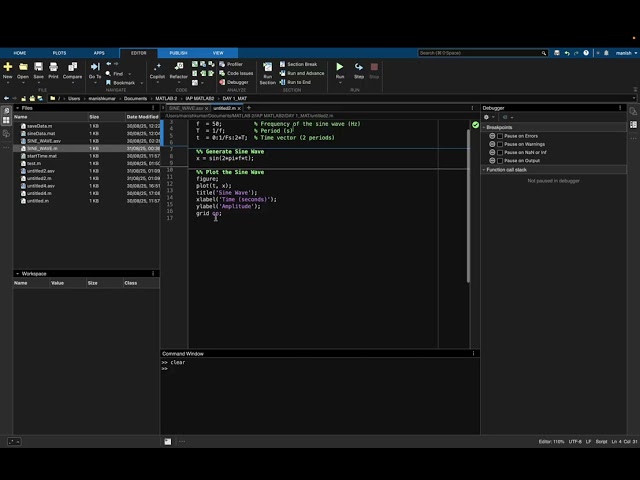The height and width of the screenshot is (480, 640).
Task: Select file sineData.mat in Files panel
Action: [x=41, y=133]
